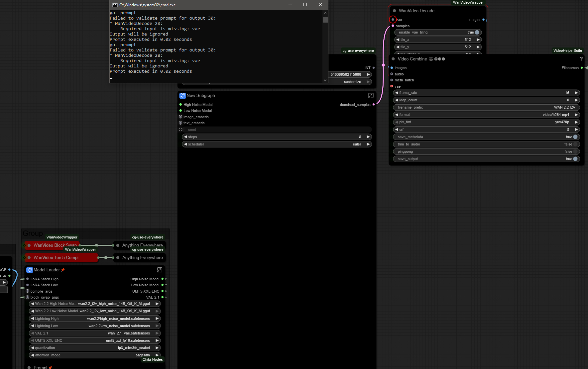588x369 pixels.
Task: Open the VAE 2.1 selector wan_2.1_vae.safetensors
Action: click(95, 333)
